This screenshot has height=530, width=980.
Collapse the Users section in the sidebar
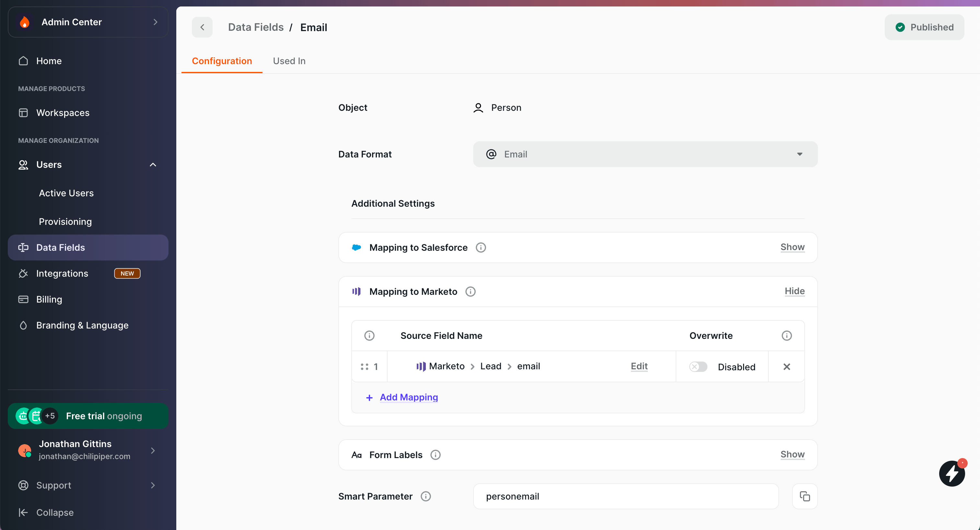[x=153, y=165]
